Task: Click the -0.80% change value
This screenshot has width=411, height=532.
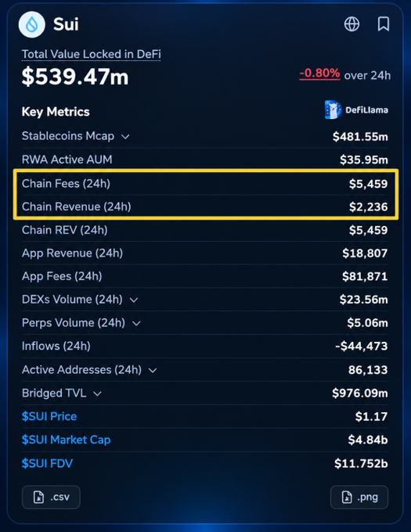Action: coord(319,74)
